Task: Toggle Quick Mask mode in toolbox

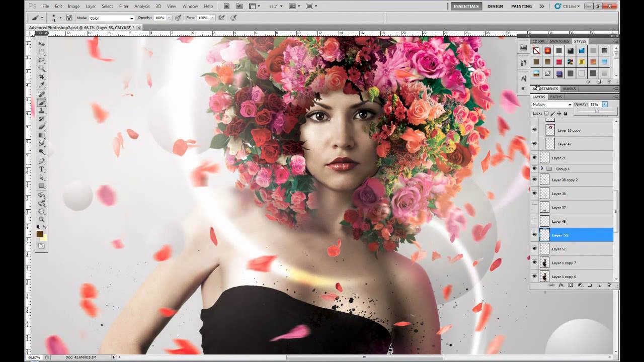Action: [42, 246]
